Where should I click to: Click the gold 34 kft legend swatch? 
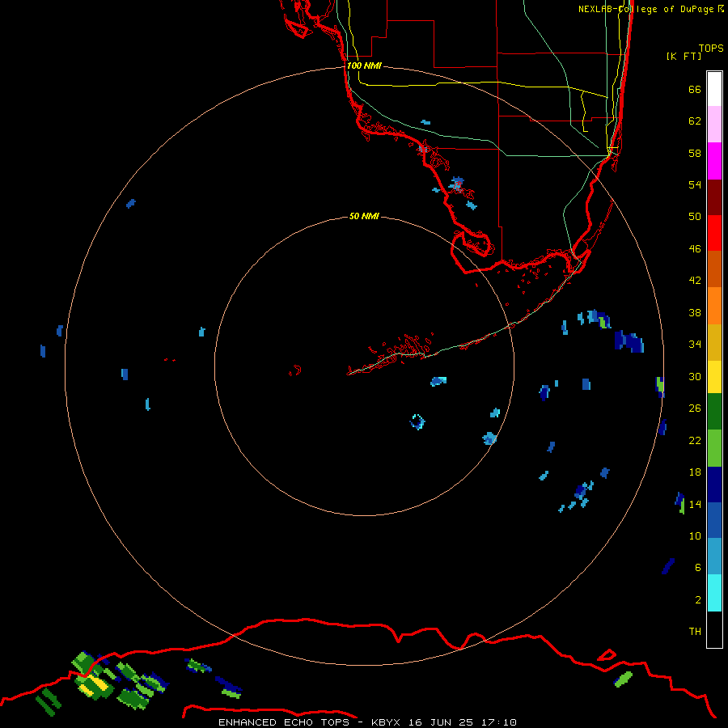click(714, 342)
